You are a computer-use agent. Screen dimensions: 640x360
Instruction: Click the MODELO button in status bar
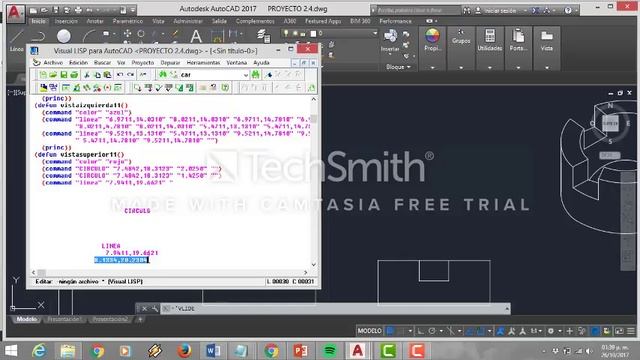tap(370, 331)
